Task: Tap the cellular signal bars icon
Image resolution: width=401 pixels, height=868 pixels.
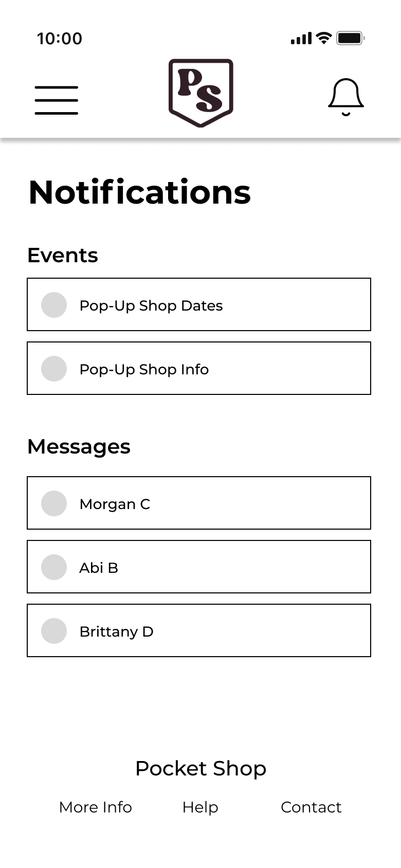Action: (301, 39)
